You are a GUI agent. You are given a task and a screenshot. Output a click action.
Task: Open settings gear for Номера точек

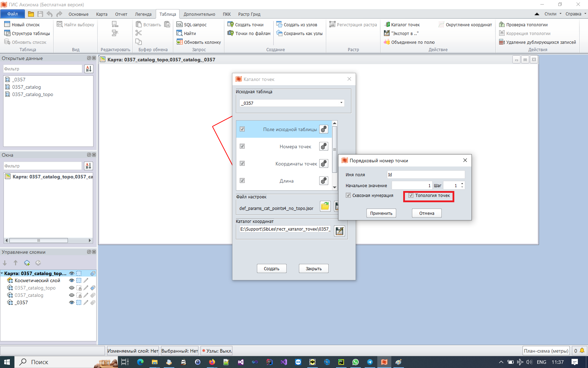pos(324,146)
